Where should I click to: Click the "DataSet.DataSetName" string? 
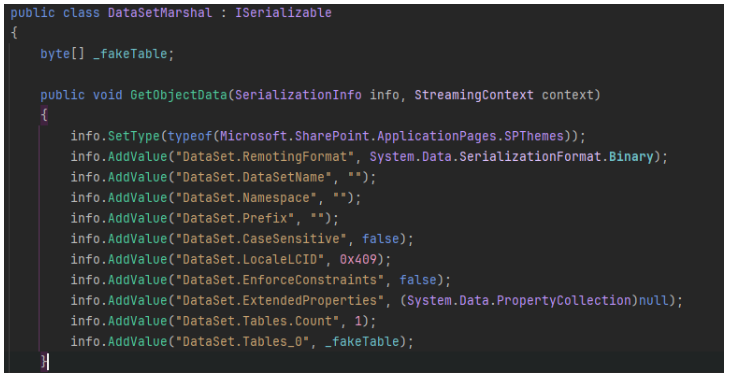[x=253, y=177]
